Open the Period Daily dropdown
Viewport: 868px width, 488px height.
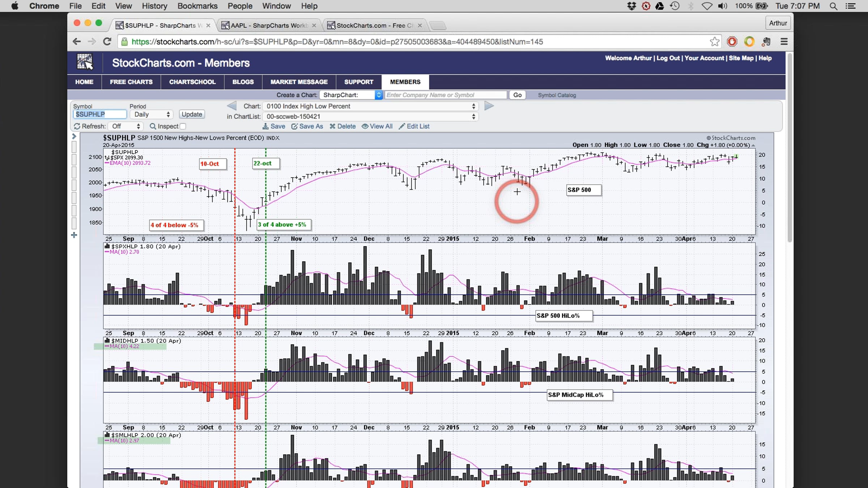coord(152,114)
